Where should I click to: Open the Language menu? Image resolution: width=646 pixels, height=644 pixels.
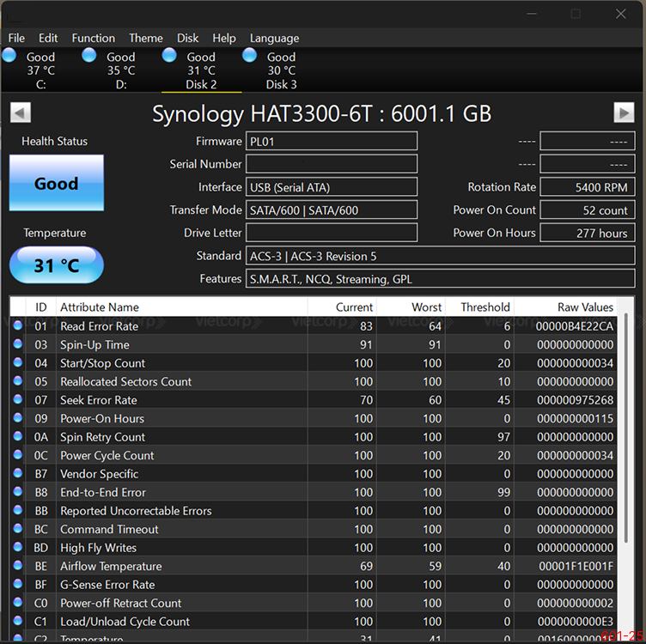click(274, 38)
